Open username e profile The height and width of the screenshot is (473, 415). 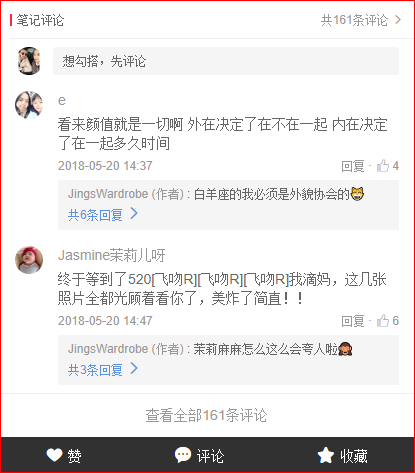62,100
